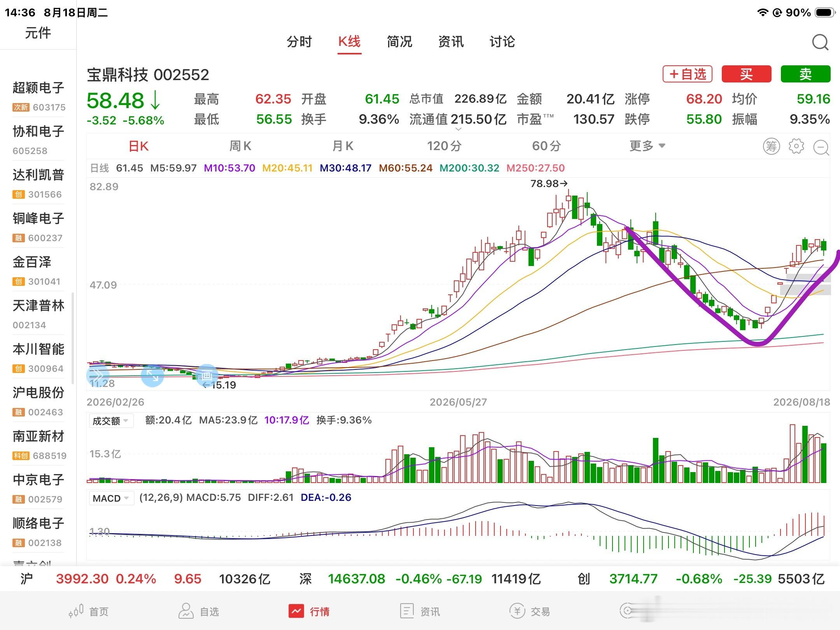Tap the red 买 buy button
Viewport: 840px width, 630px height.
click(746, 74)
